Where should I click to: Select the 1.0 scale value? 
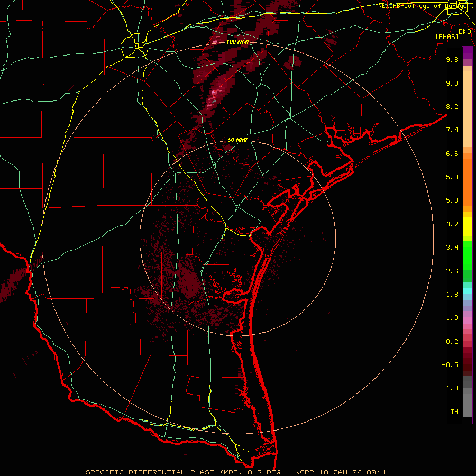pyautogui.click(x=452, y=318)
